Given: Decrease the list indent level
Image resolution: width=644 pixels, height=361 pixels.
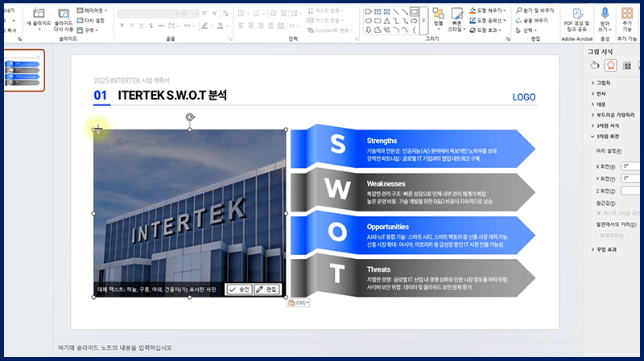Looking at the screenshot, I should click(x=273, y=14).
